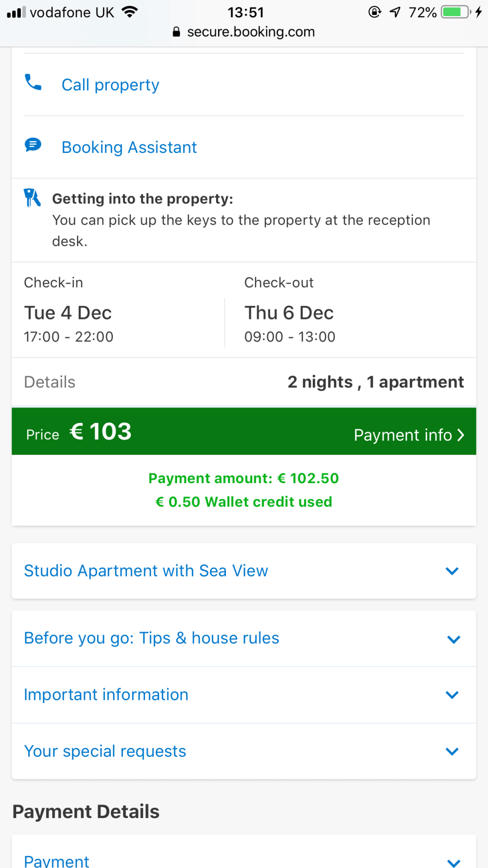488x868 pixels.
Task: Tap the orientation lock status icon
Action: 374,12
